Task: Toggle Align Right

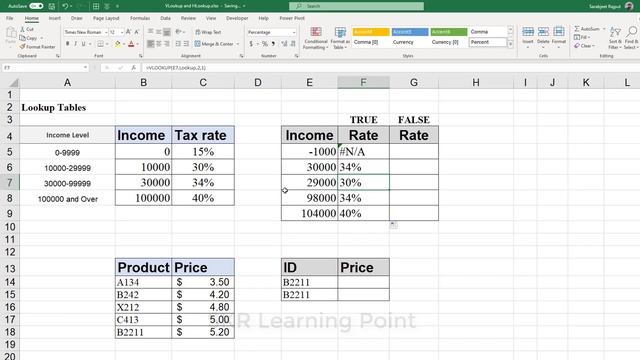Action: [x=167, y=44]
